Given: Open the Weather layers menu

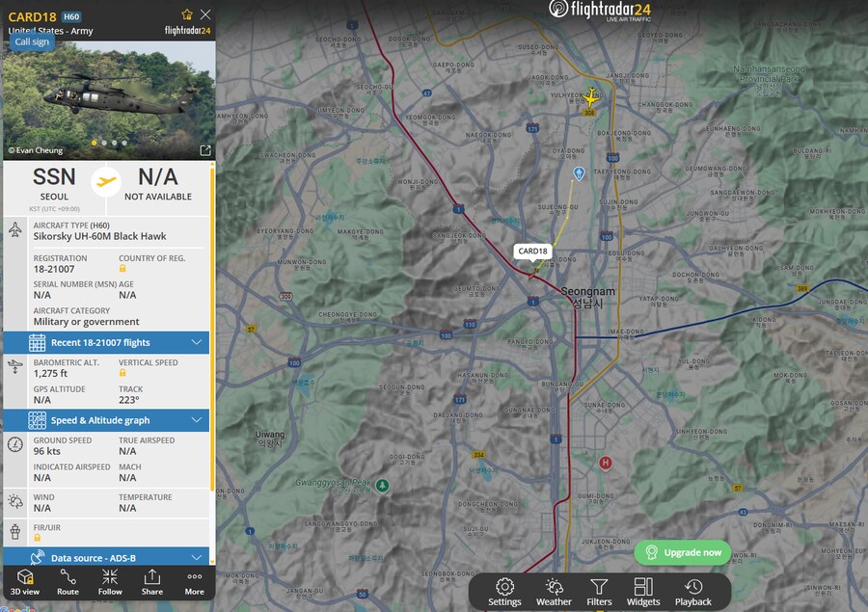Looking at the screenshot, I should (554, 592).
